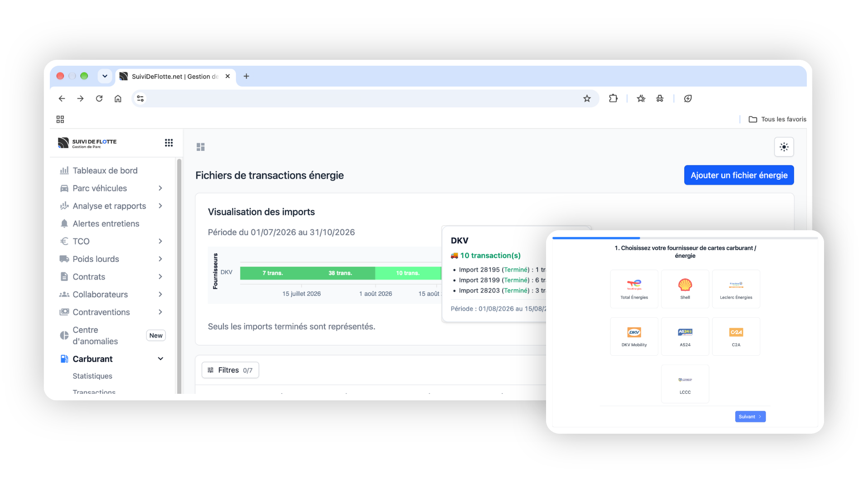Viewport: 868px width, 489px height.
Task: Click the browser address bar field
Action: point(365,98)
